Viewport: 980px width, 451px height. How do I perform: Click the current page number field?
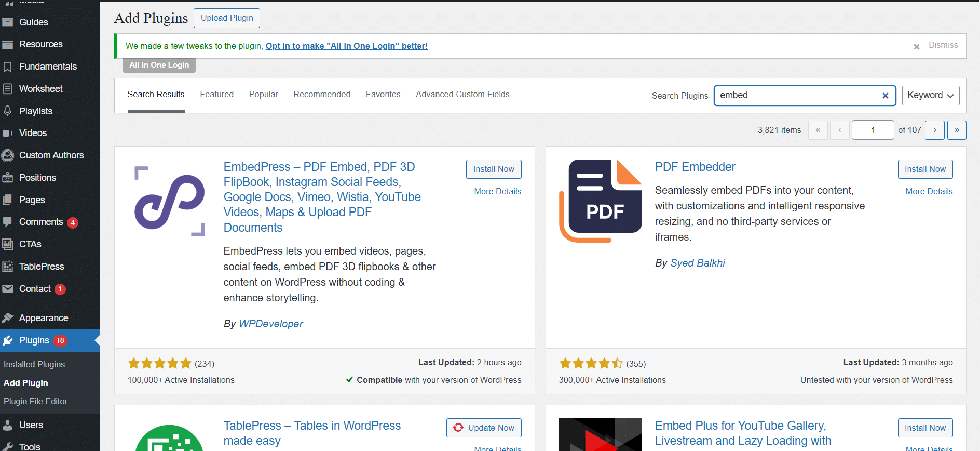tap(873, 130)
